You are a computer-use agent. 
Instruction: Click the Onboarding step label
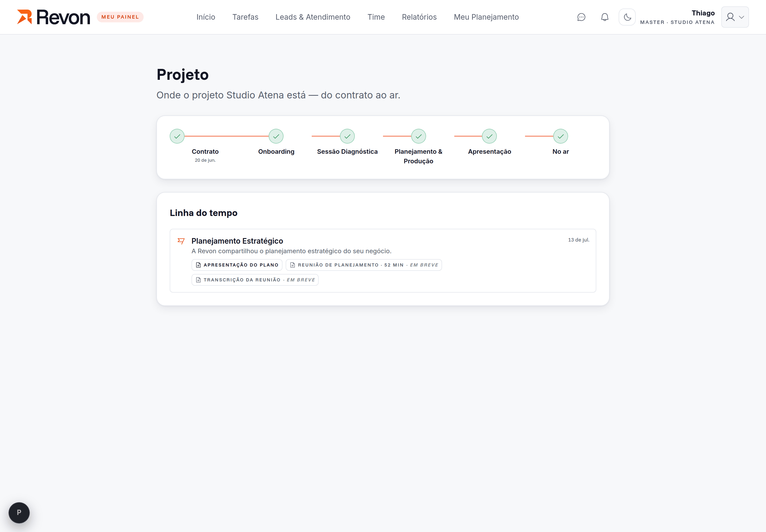point(276,152)
